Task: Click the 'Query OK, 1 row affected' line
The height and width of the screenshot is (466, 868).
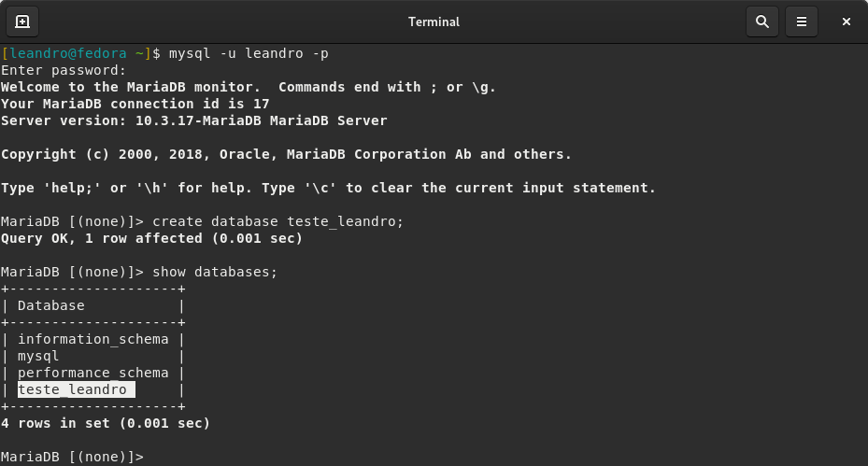Action: pos(151,238)
